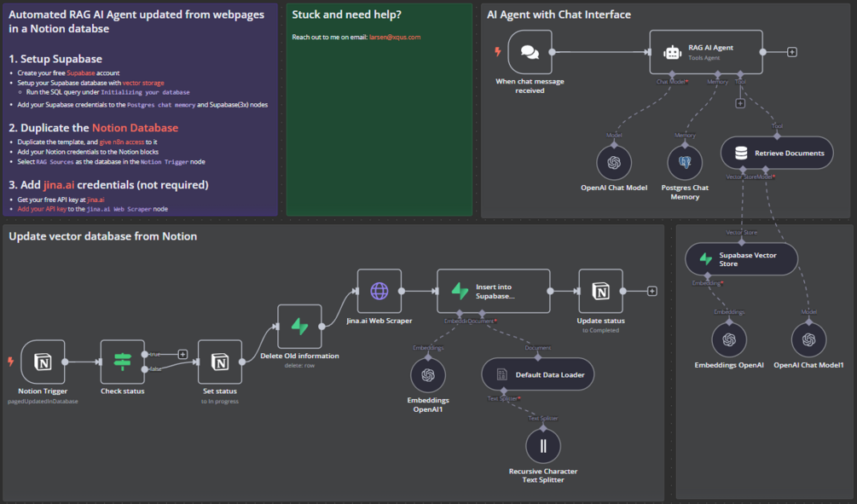Click the chat trigger lightning bolt indicator
857x504 pixels.
497,51
